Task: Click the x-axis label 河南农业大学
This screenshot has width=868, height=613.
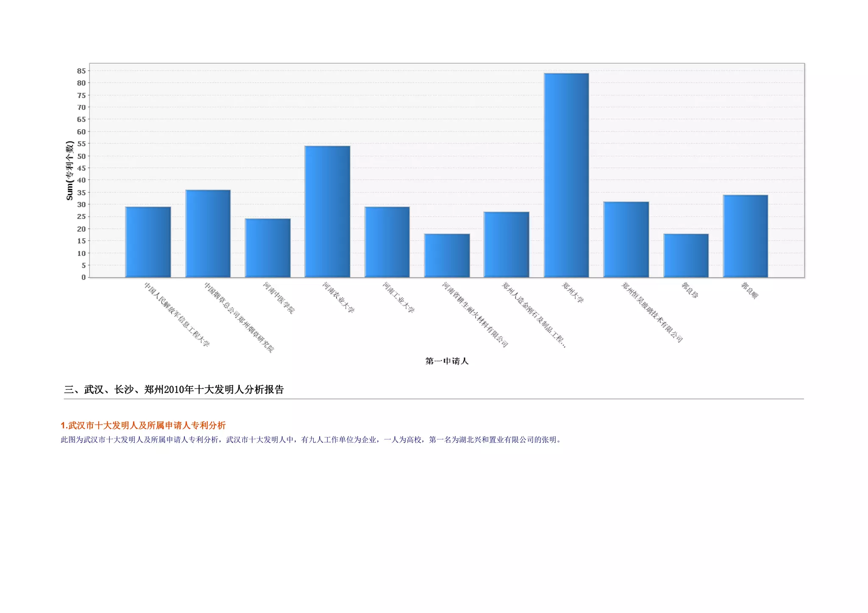Action: click(338, 298)
